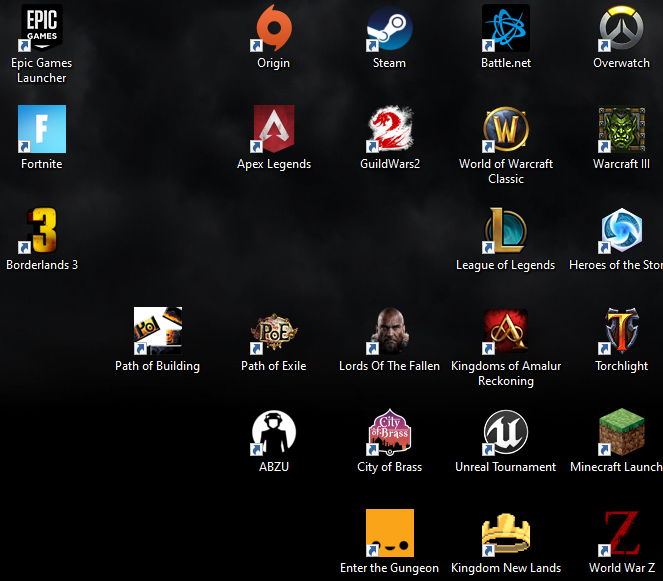This screenshot has width=663, height=581.
Task: Click the League of Legends icon
Action: (x=506, y=230)
